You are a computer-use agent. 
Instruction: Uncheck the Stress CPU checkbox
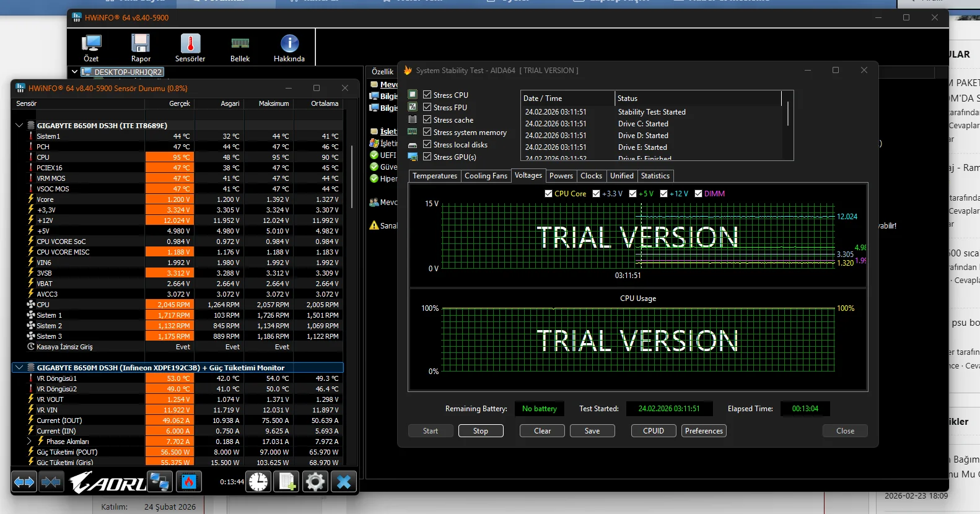tap(427, 95)
